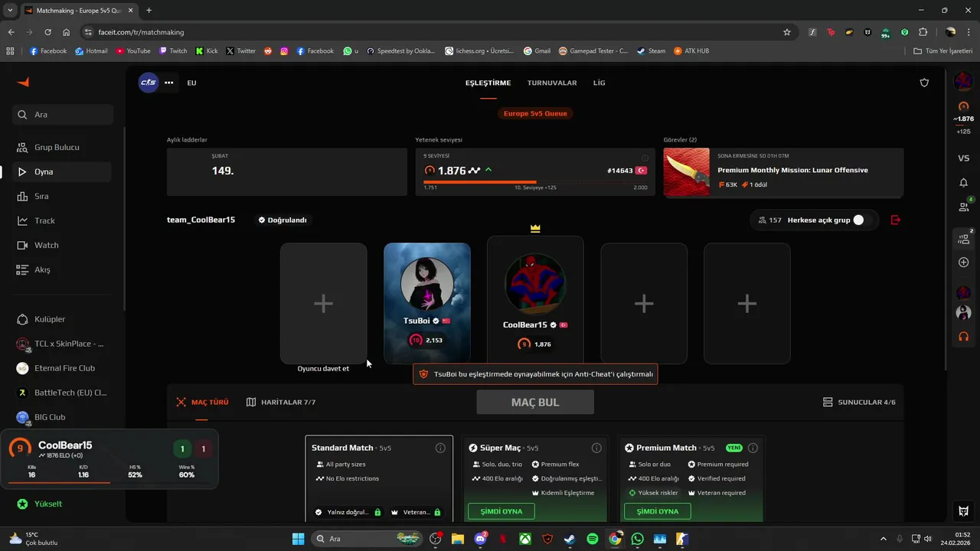Go to Track in sidebar
This screenshot has height=551, width=980.
[x=63, y=220]
